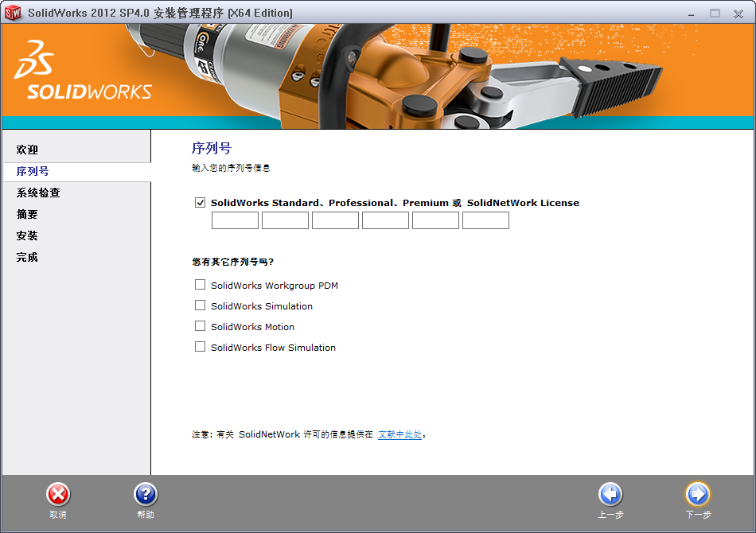Select the 安装 step in sidebar

click(27, 235)
